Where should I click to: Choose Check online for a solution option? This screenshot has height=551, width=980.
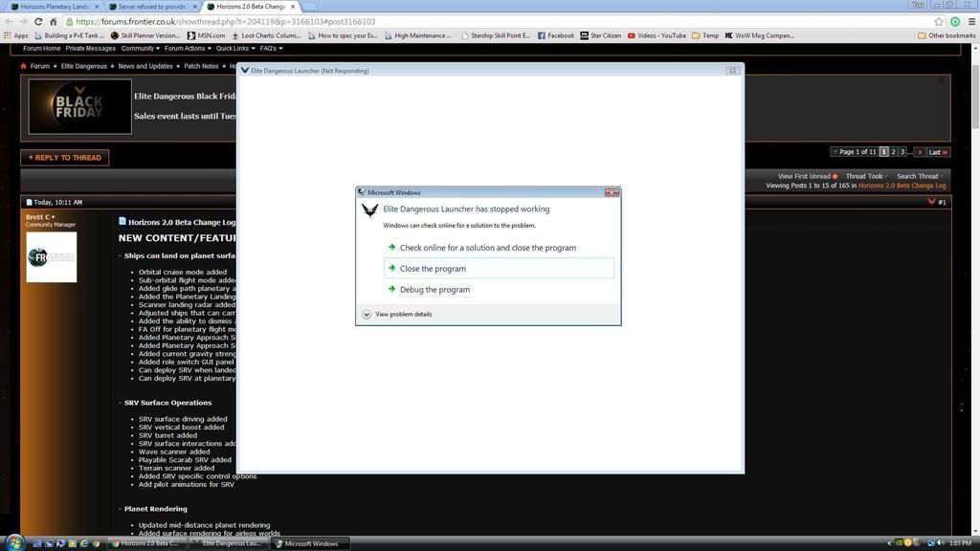[499, 248]
